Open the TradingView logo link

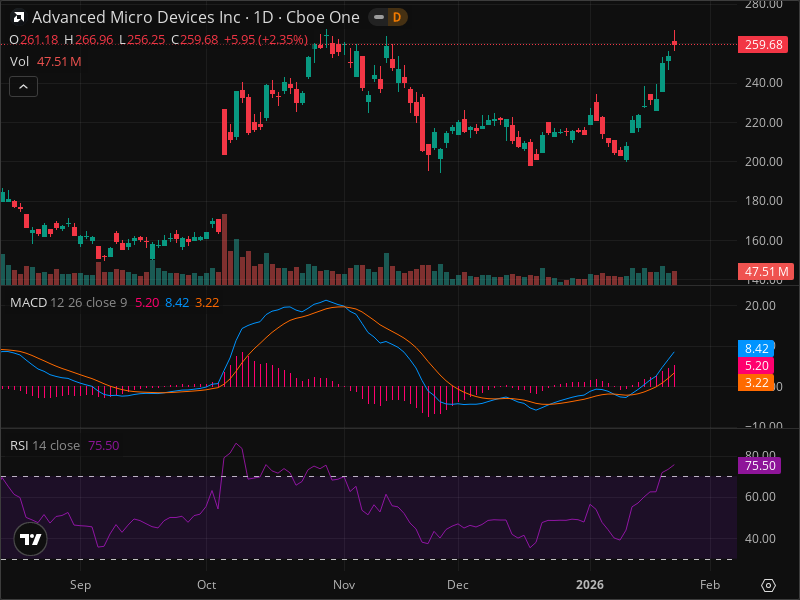coord(31,539)
